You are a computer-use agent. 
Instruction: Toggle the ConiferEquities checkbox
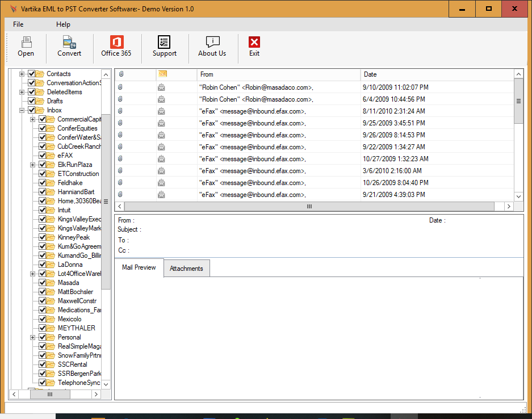tap(43, 128)
